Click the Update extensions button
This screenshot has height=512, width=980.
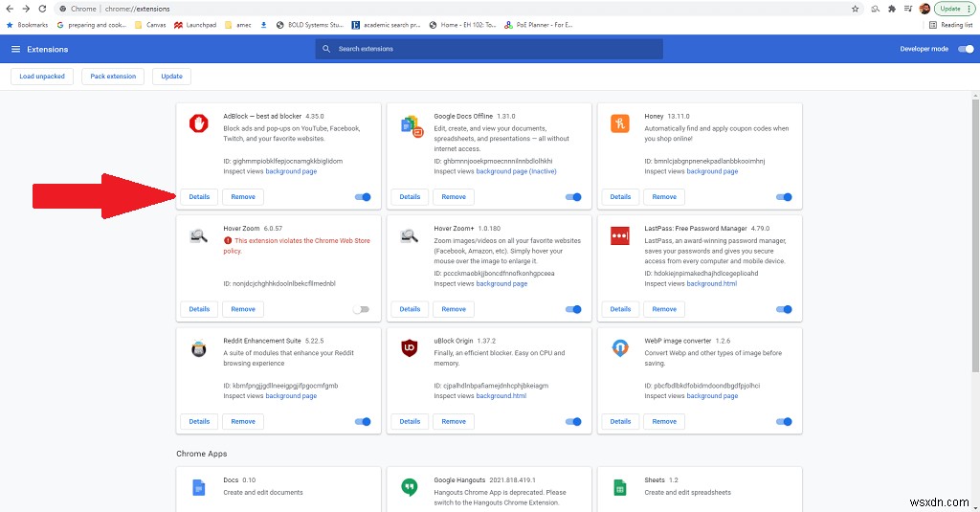point(172,77)
